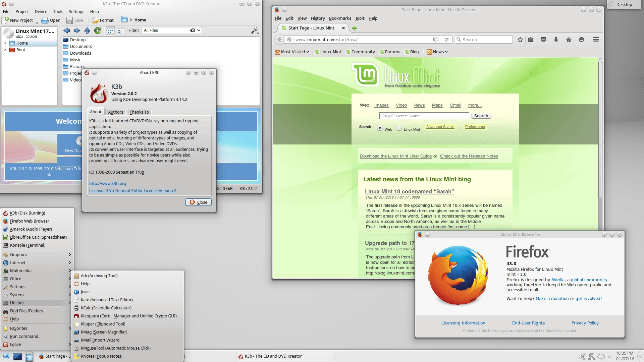Open GNU General Public License link
This screenshot has height=362, width=644.
click(132, 191)
